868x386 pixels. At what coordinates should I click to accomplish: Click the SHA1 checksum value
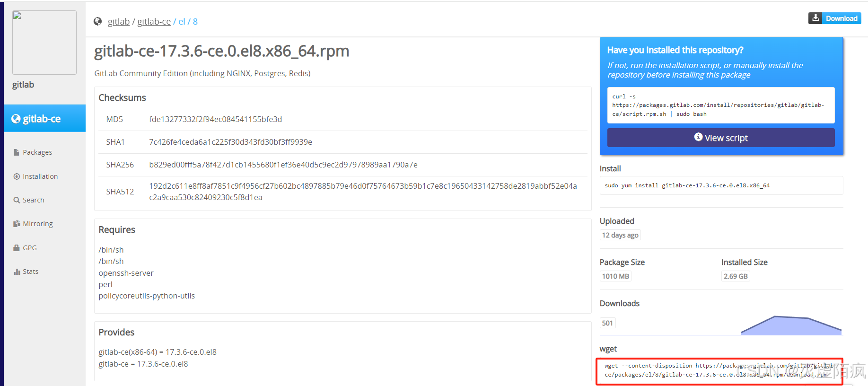click(230, 142)
